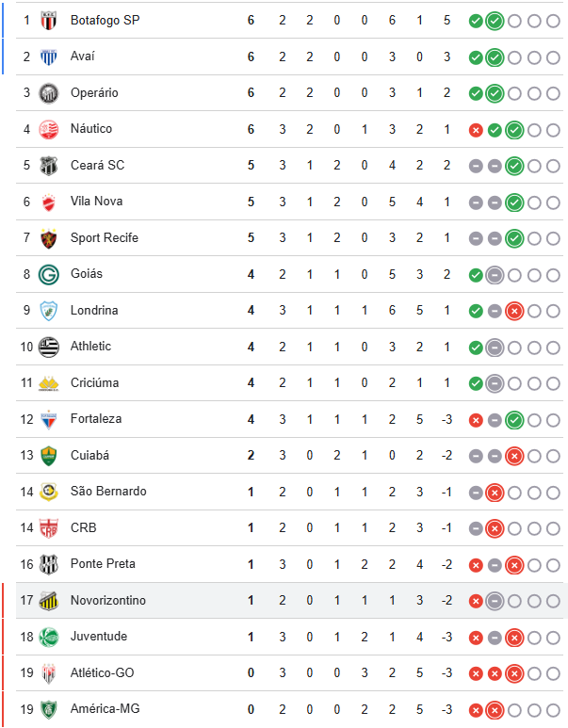Click Novorizontino's circled grey draw indicator
The image size is (568, 728).
(495, 601)
